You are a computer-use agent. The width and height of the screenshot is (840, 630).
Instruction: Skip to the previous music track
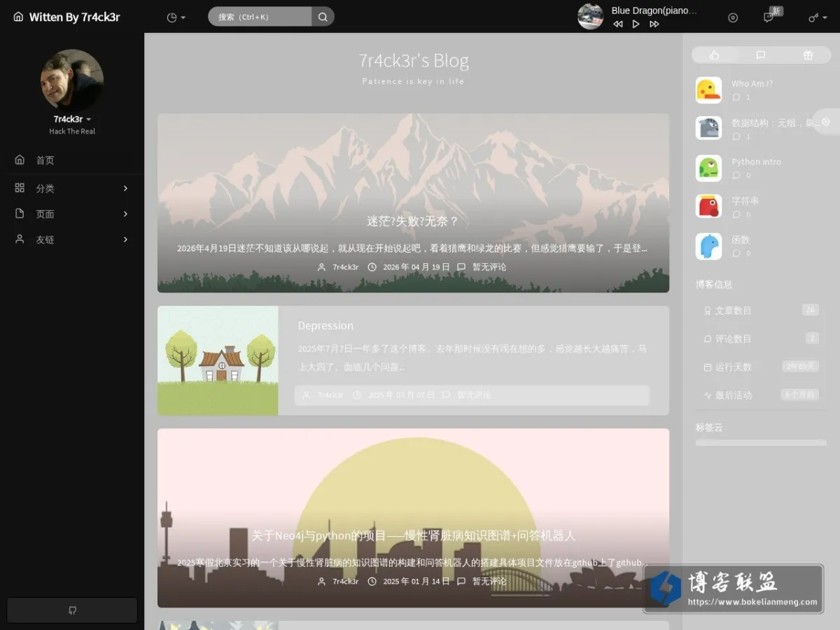[617, 24]
